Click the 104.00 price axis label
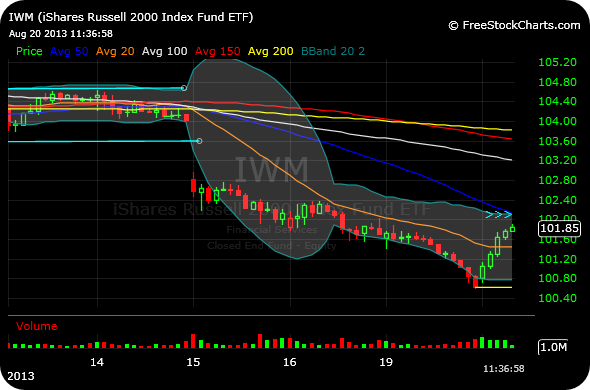 (x=558, y=121)
